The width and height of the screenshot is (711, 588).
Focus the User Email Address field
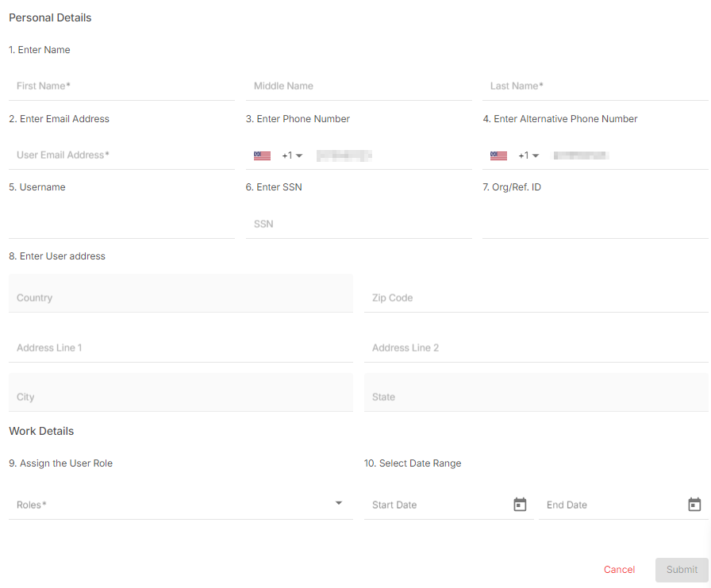coord(121,155)
